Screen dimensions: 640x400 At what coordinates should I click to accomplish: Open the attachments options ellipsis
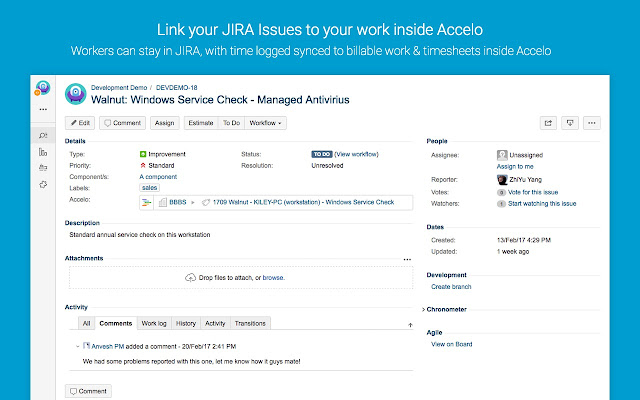[407, 259]
